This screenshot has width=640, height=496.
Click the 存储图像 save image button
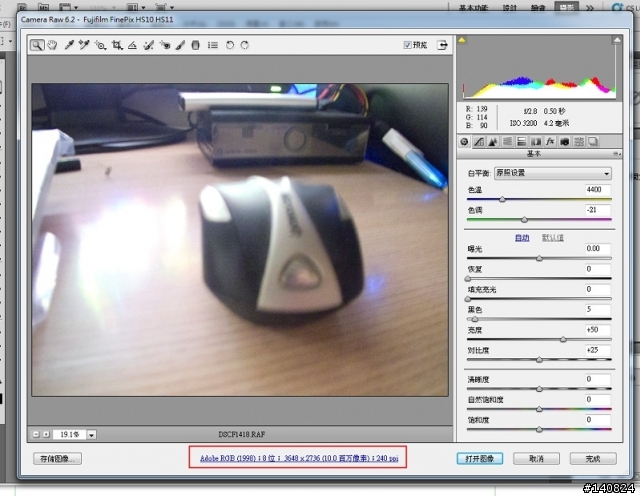57,458
